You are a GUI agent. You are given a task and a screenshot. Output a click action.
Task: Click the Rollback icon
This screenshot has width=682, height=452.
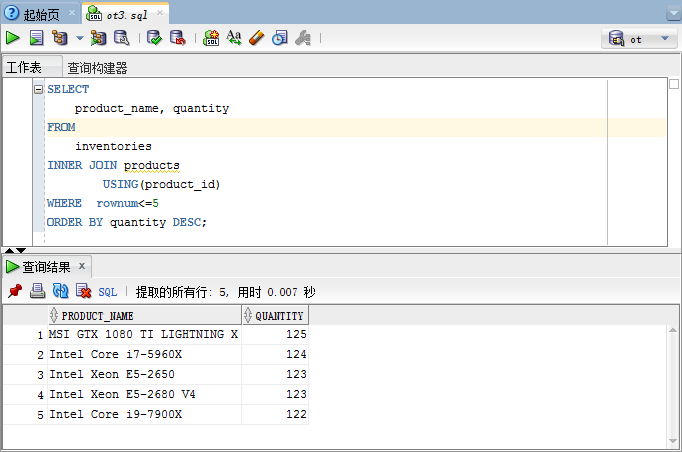point(178,38)
